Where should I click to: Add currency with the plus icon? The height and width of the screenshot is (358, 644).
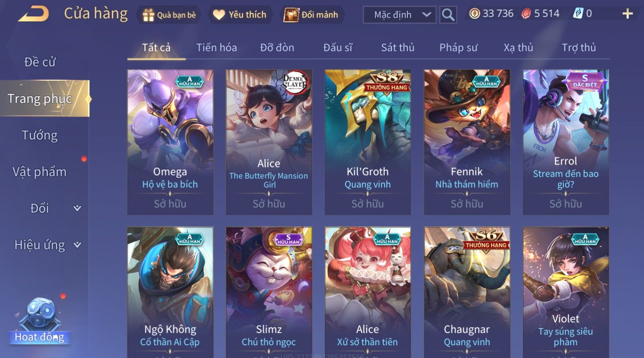pyautogui.click(x=627, y=14)
